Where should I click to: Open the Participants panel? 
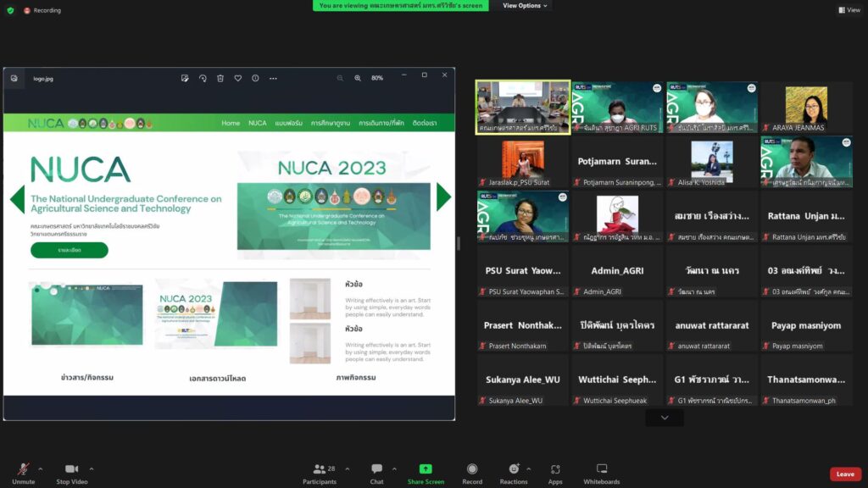pyautogui.click(x=320, y=474)
